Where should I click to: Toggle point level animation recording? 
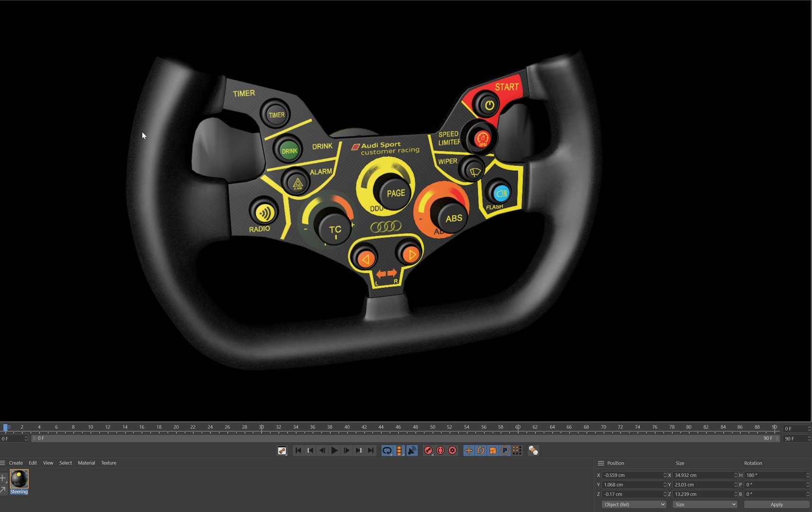click(517, 450)
